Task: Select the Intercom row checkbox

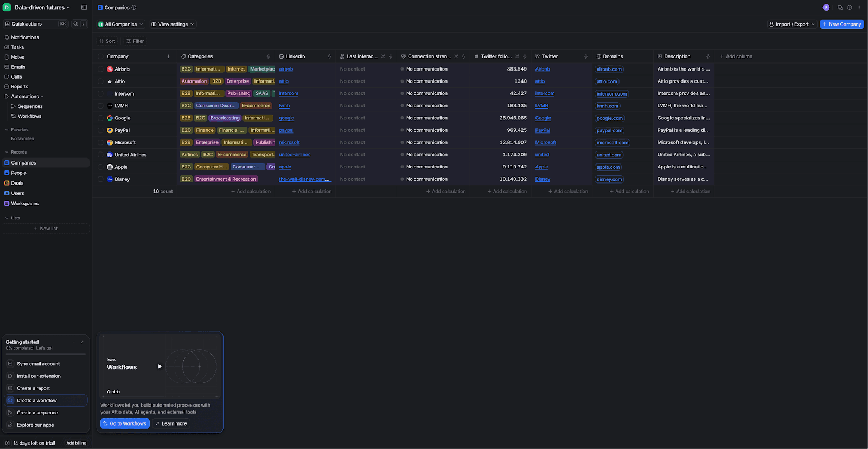Action: [x=100, y=93]
